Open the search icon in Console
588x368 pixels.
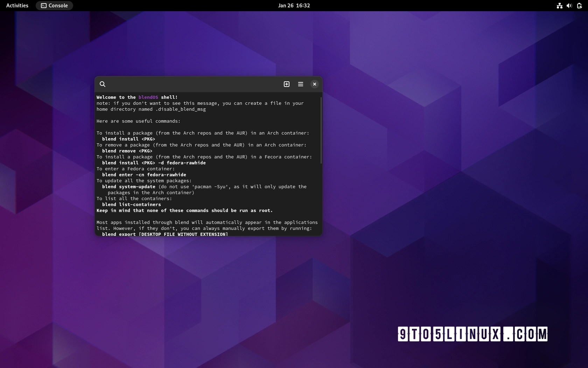(103, 84)
